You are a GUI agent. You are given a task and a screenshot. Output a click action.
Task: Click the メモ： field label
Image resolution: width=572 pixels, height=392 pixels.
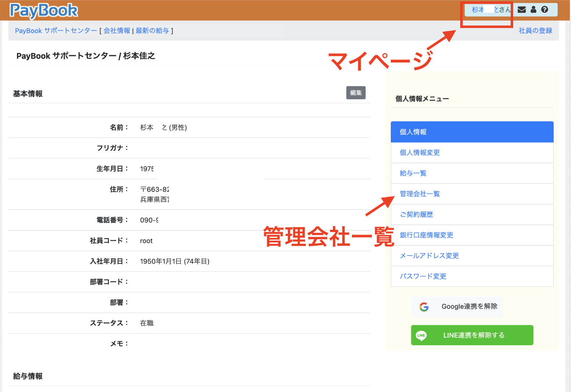(x=119, y=344)
